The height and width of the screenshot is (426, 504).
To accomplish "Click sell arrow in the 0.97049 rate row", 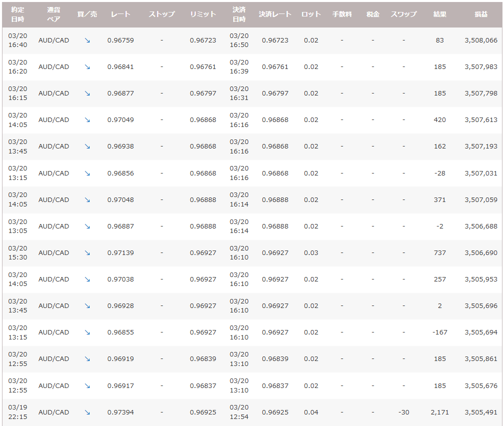I will [87, 120].
